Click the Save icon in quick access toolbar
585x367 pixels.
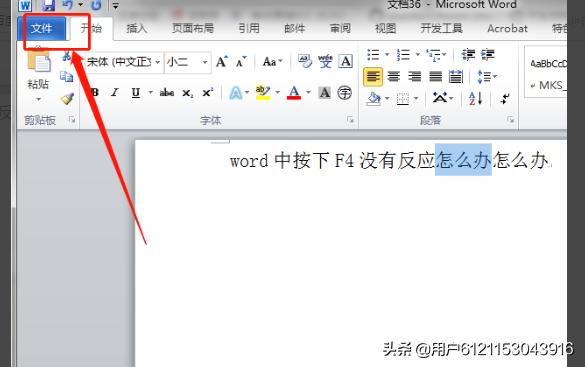click(49, 5)
